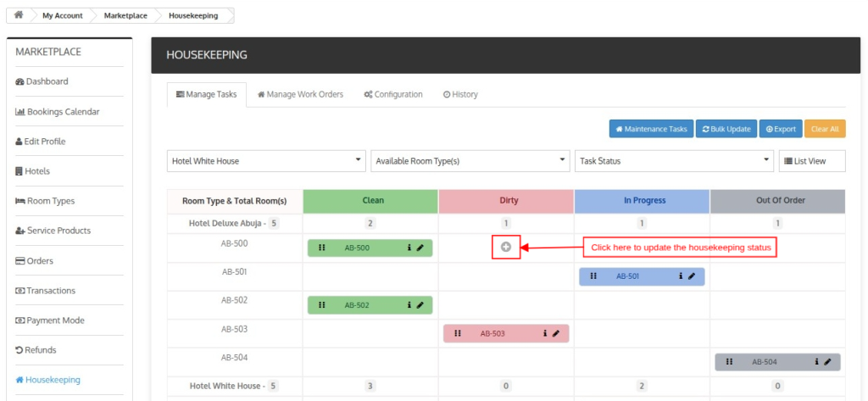Open Service Products in sidebar
Image resolution: width=868 pixels, height=401 pixels.
53,231
